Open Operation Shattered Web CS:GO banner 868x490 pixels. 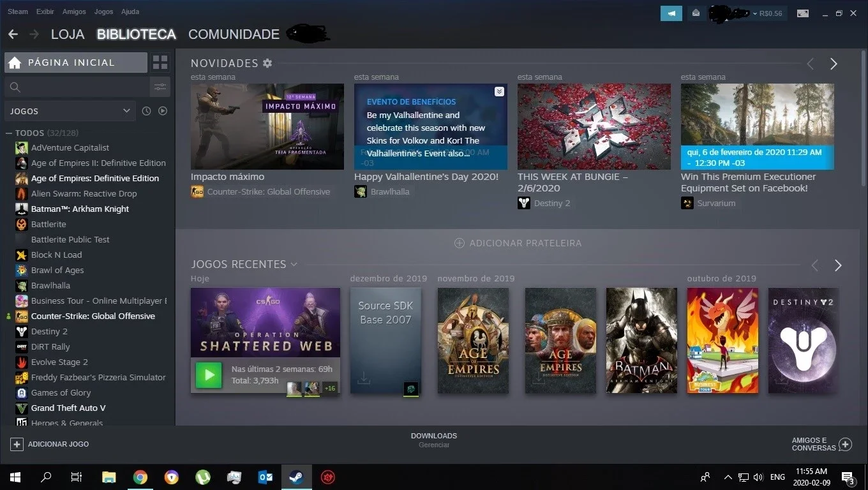(266, 322)
